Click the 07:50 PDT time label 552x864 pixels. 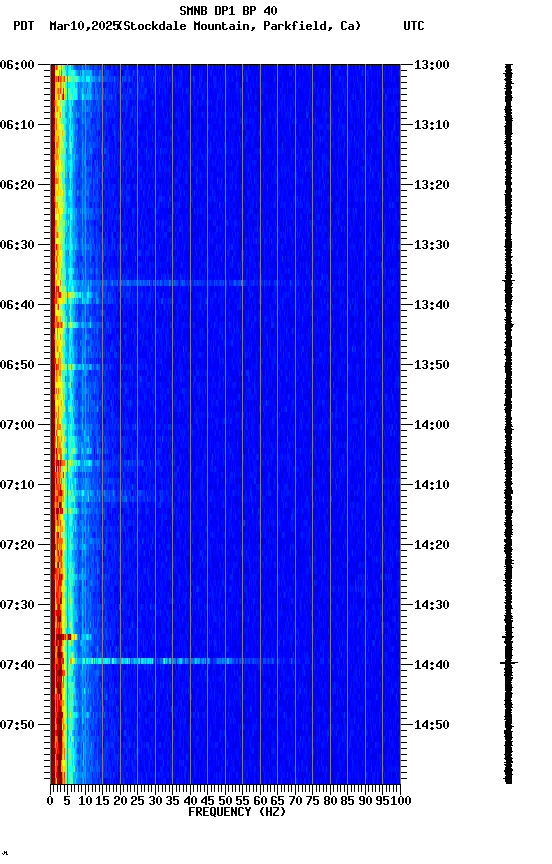pyautogui.click(x=17, y=725)
